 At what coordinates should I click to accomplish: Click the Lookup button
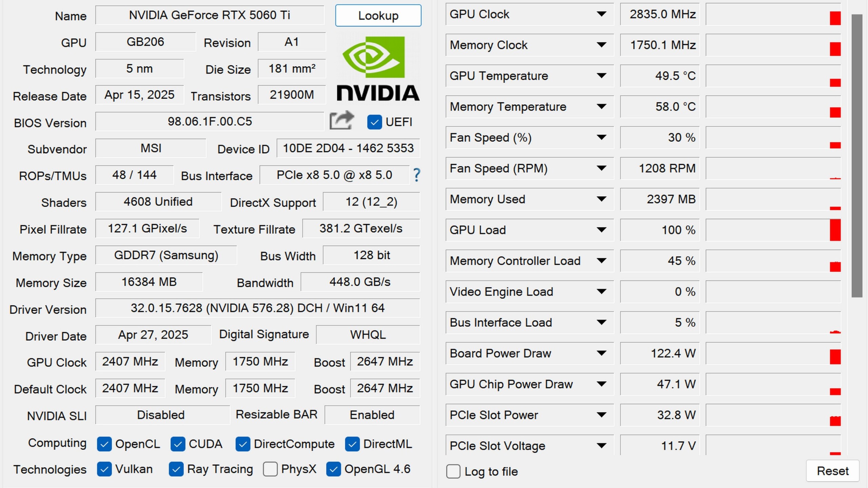pos(378,16)
